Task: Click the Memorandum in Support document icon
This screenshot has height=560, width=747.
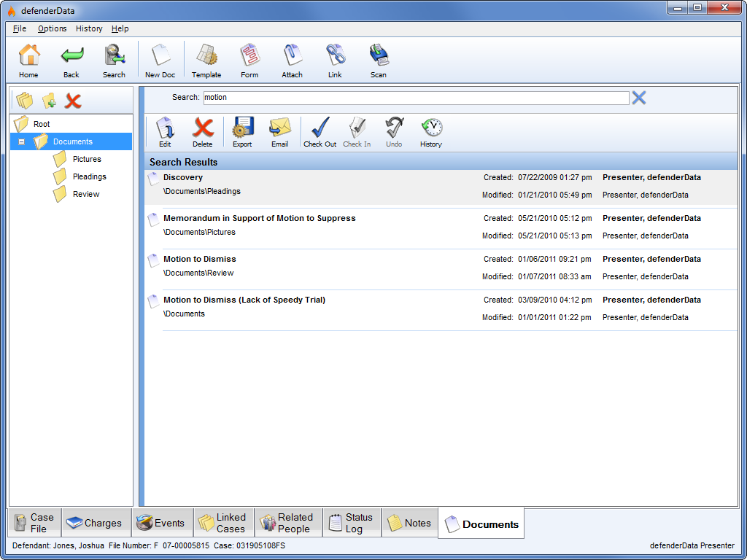Action: [153, 219]
